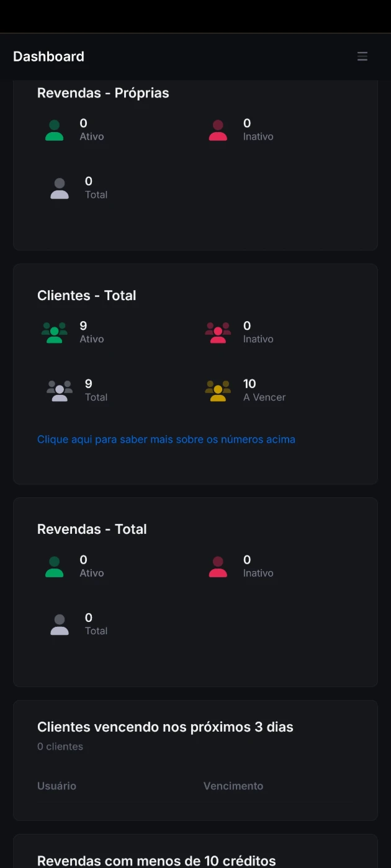
Task: Click the Vencimento column header
Action: 233,786
